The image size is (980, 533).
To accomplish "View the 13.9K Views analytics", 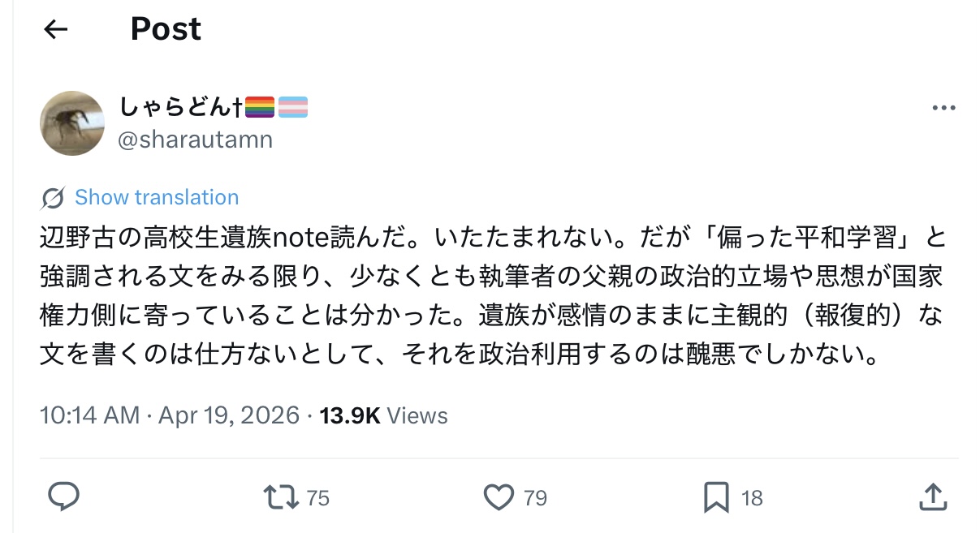I will (383, 416).
